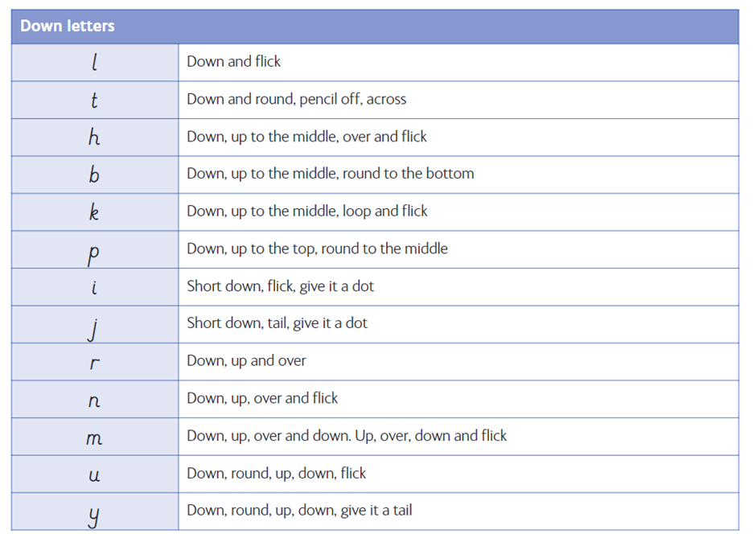Click the handwritten letter b glyph

pos(94,175)
